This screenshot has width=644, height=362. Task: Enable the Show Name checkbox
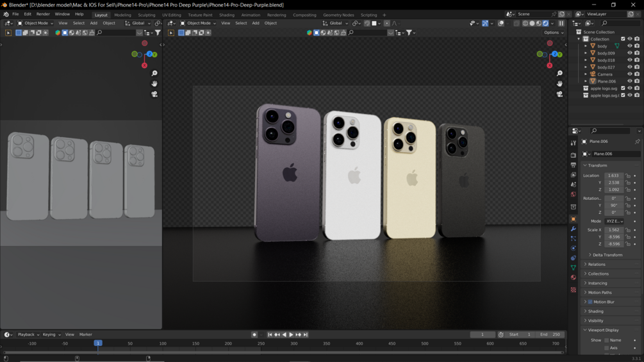(x=607, y=340)
